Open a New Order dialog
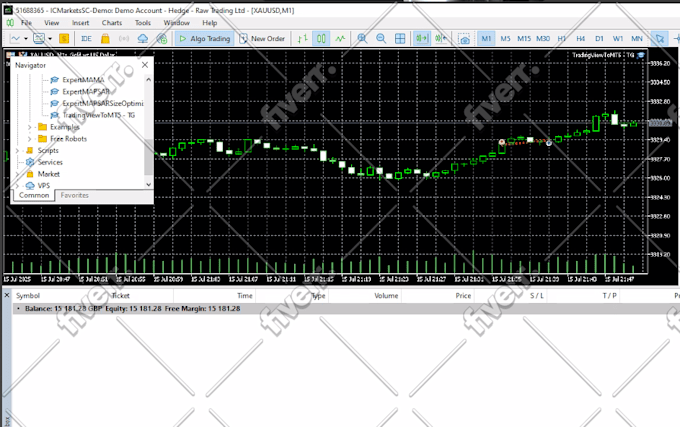Viewport: 680px width, 427px height. pyautogui.click(x=262, y=39)
